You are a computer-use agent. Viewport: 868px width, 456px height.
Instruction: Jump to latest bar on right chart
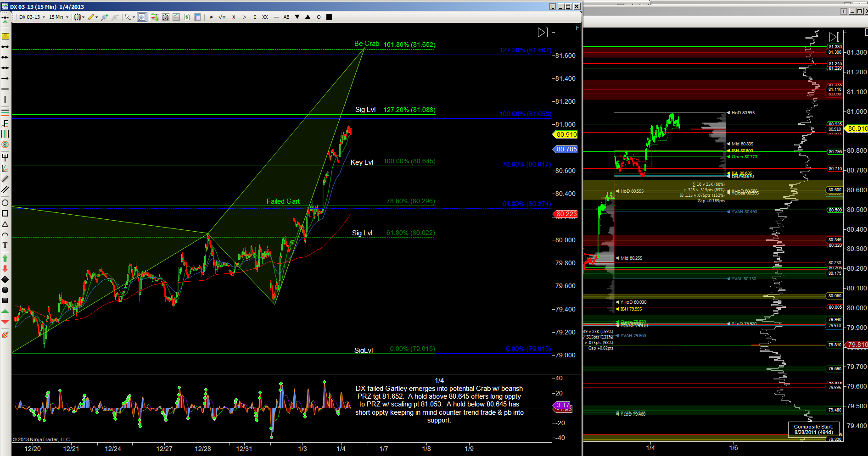(x=834, y=37)
